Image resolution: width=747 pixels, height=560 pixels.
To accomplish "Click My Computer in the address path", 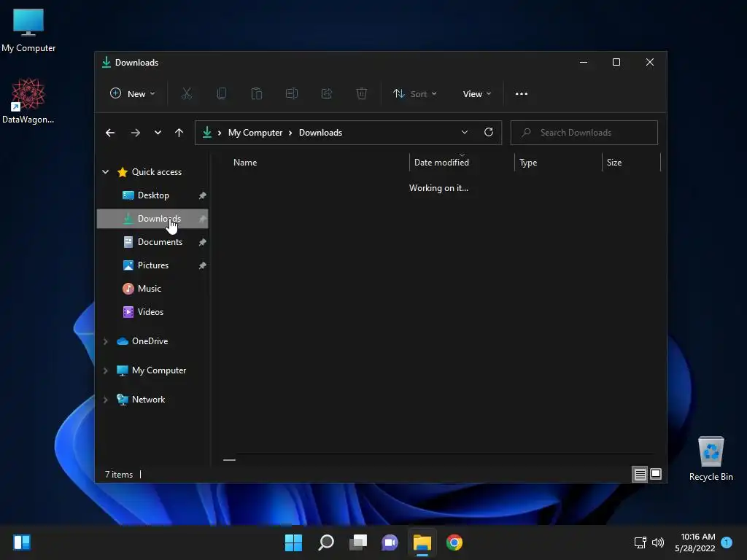I will pyautogui.click(x=255, y=133).
